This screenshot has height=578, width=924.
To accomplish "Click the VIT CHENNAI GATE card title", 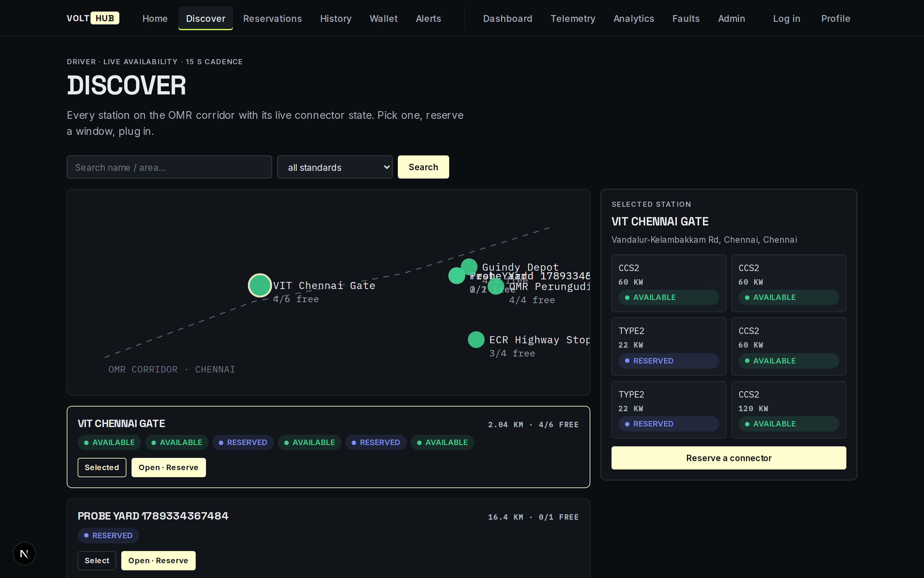I will (x=121, y=424).
